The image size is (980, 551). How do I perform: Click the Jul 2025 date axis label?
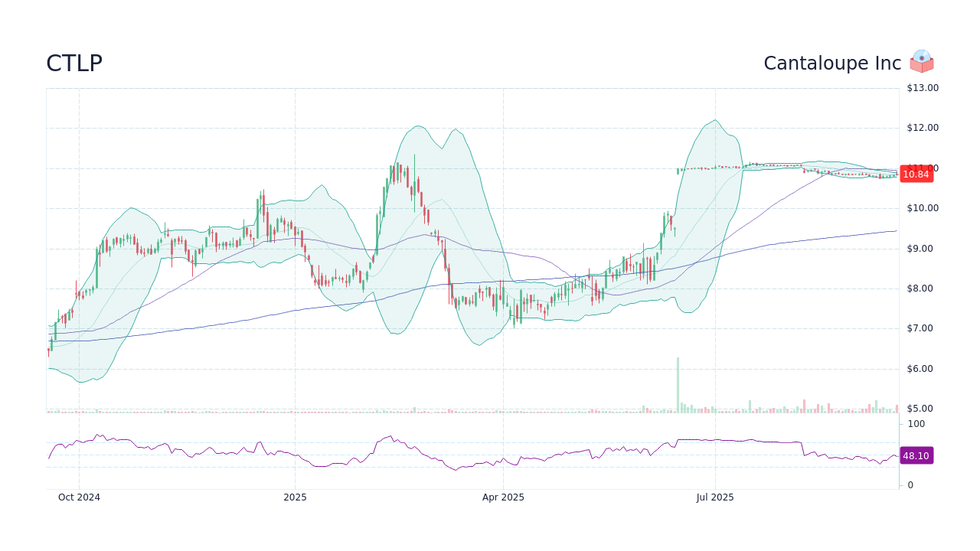[x=715, y=497]
